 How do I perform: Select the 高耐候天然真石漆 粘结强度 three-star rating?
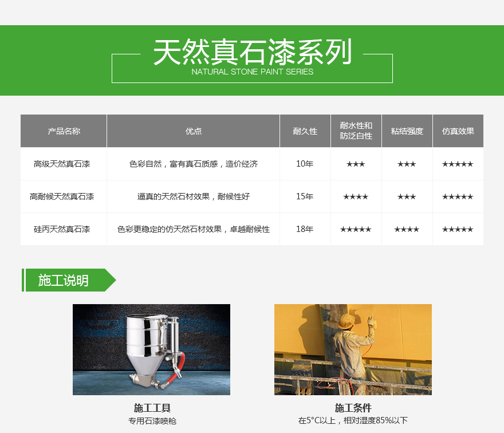coord(407,197)
